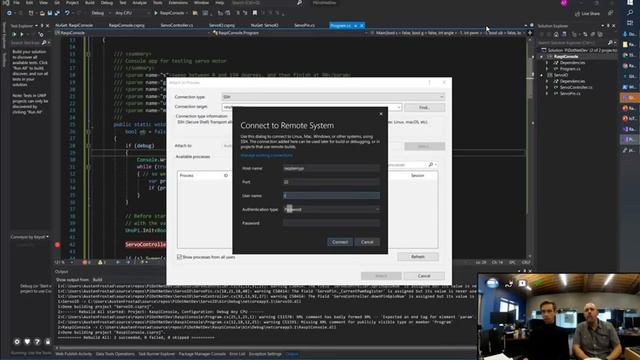
Task: Open the Show output from Build dropdown
Action: click(x=97, y=280)
